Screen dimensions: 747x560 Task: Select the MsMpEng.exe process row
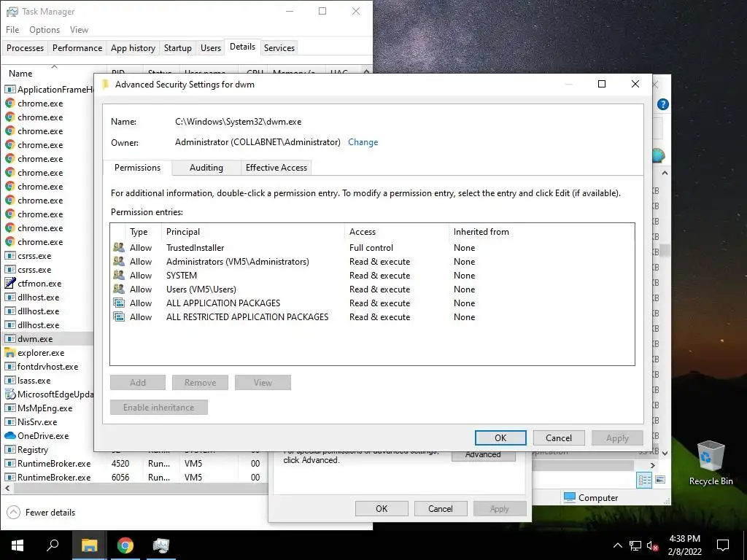[47, 408]
